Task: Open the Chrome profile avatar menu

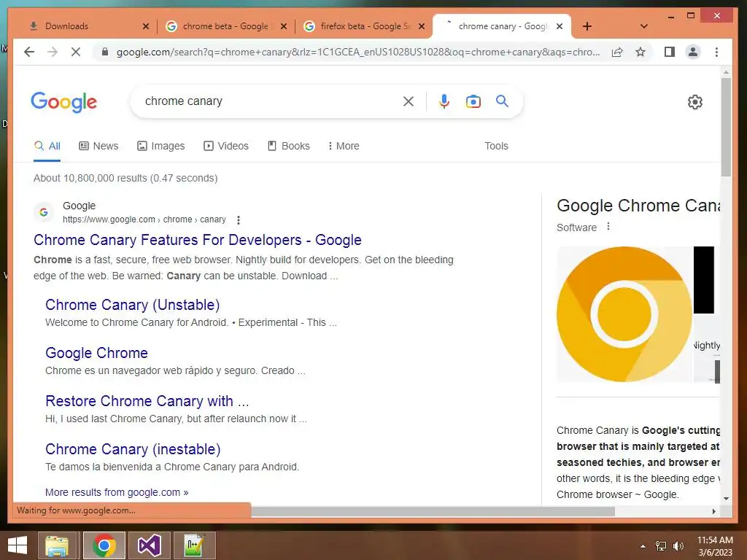Action: [x=693, y=52]
